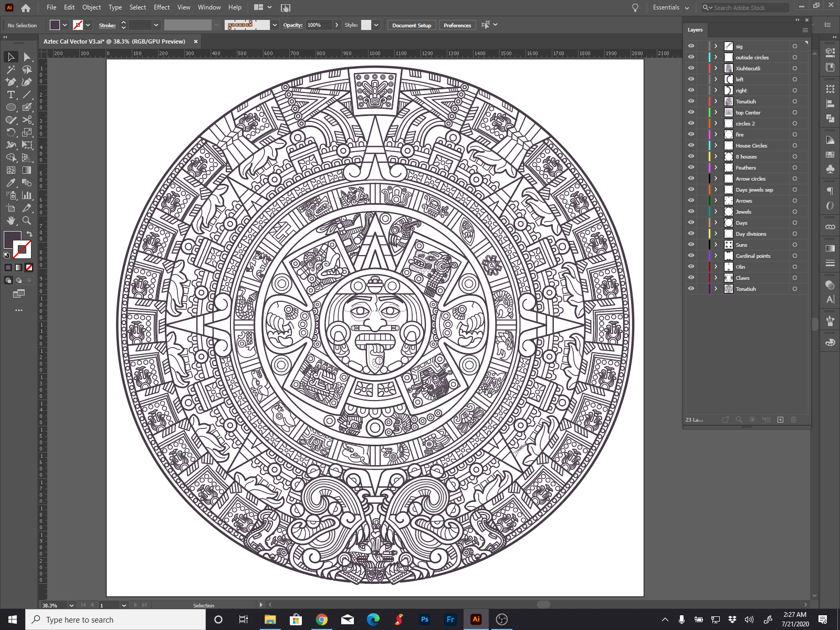840x630 pixels.
Task: Choose the Magic Wand tool
Action: click(x=11, y=69)
